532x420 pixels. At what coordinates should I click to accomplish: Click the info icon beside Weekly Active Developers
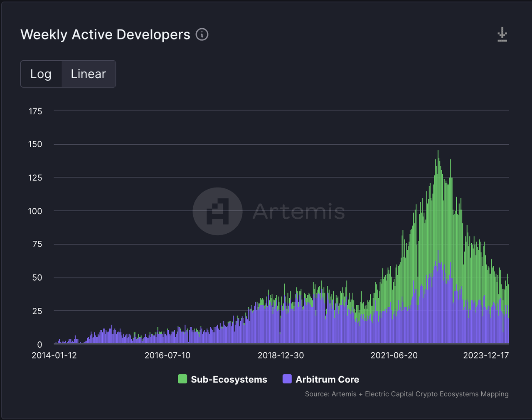coord(202,35)
